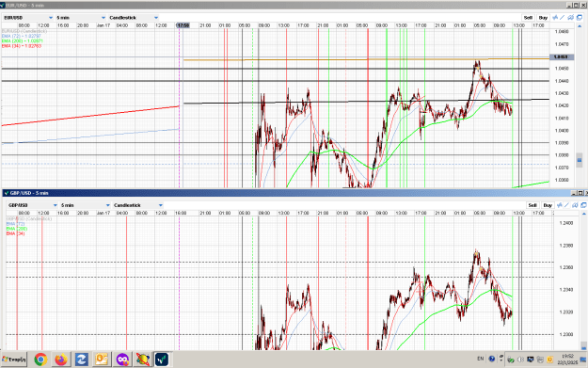Click the Jan 17 date label on EUR/USD time axis
This screenshot has width=588, height=368.
click(103, 25)
